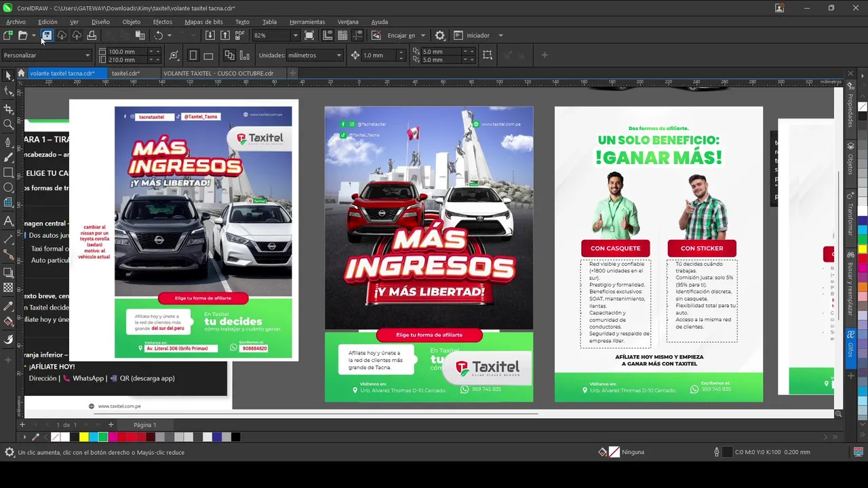Toggle All Pages layout button
This screenshot has width=868, height=488.
point(229,56)
